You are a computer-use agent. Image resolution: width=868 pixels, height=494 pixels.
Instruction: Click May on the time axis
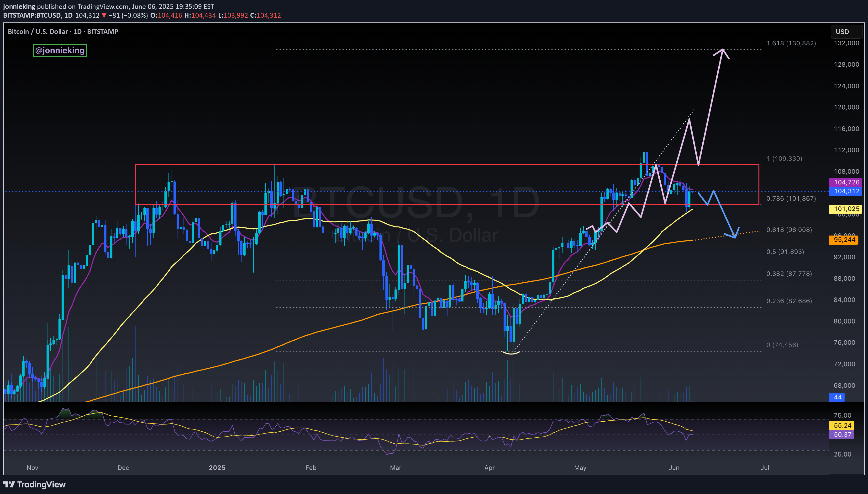(x=580, y=467)
